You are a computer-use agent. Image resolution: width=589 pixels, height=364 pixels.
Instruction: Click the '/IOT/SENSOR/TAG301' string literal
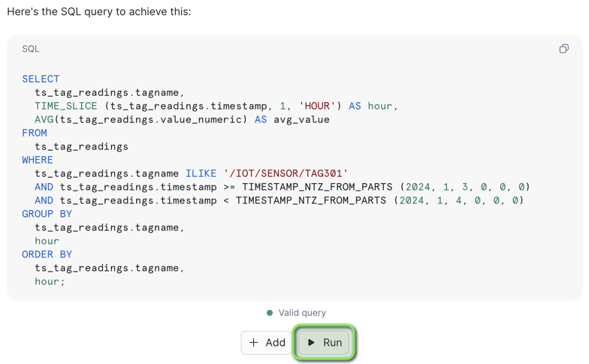point(285,173)
